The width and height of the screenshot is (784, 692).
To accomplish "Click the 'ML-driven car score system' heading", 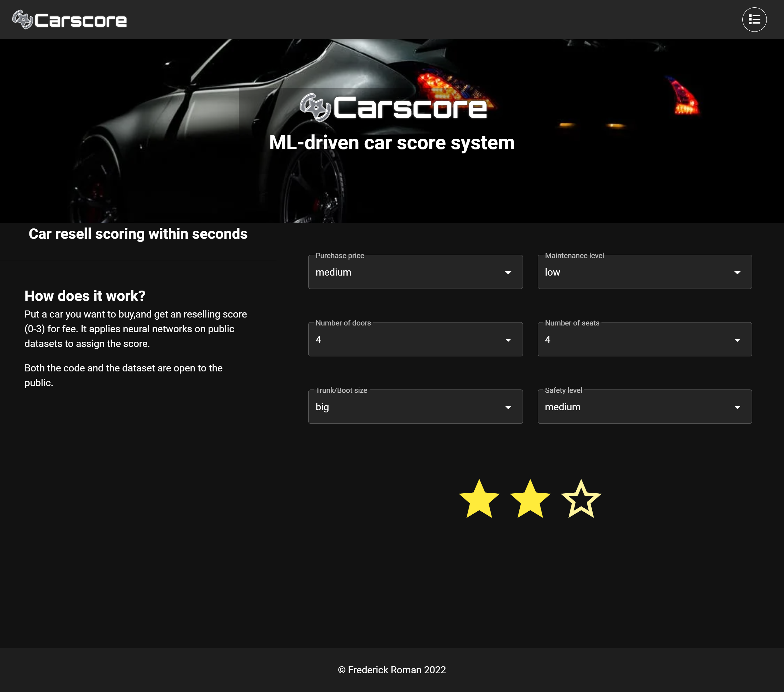I will coord(392,143).
